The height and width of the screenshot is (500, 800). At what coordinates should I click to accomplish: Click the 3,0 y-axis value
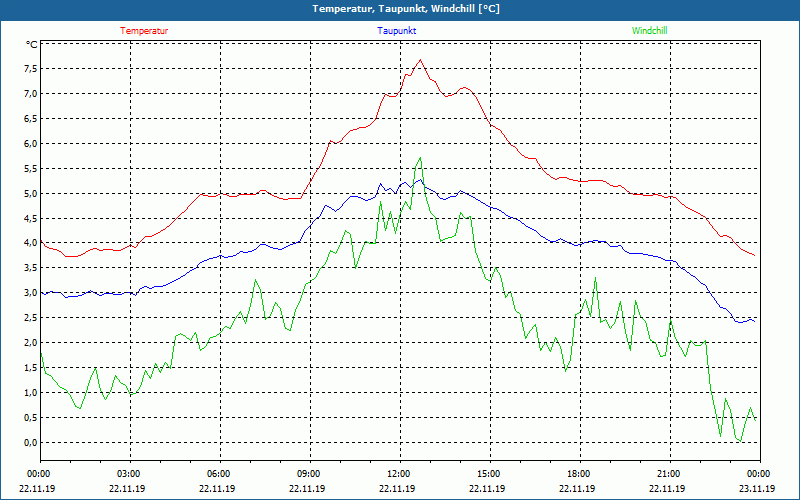31,293
